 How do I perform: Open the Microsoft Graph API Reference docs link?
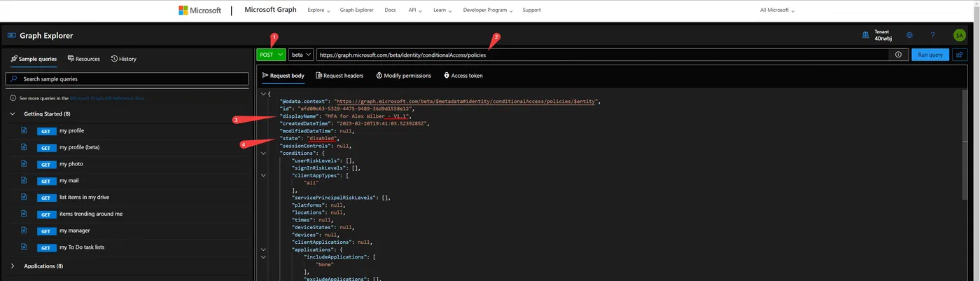[107, 98]
